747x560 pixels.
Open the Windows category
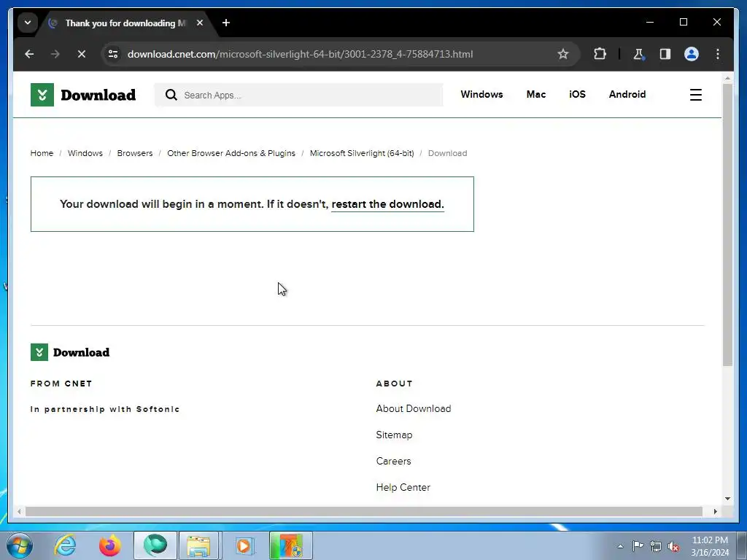tap(481, 94)
